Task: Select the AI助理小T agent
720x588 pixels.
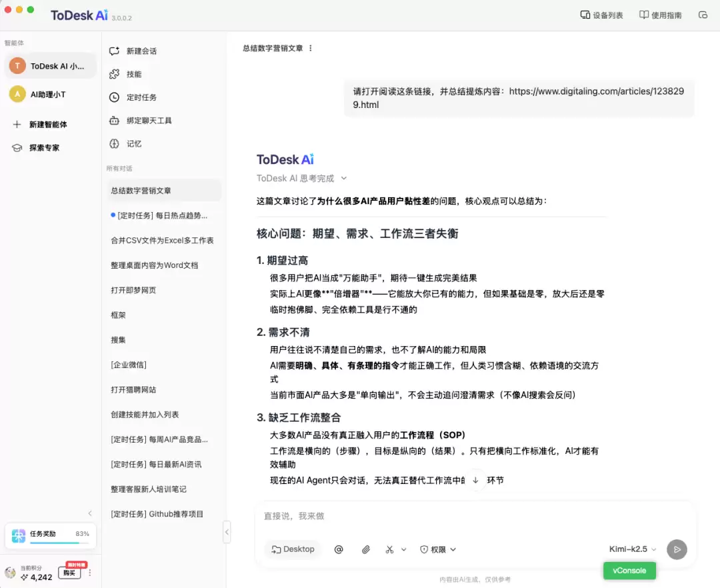Action: (x=51, y=95)
